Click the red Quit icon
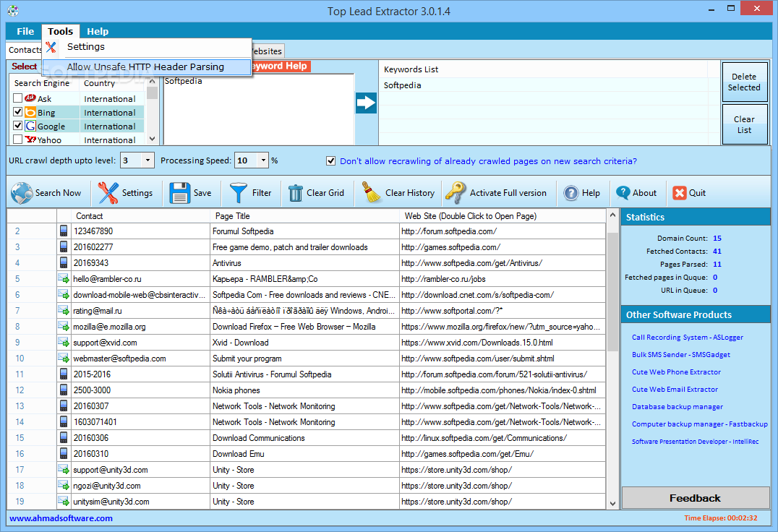 tap(679, 193)
